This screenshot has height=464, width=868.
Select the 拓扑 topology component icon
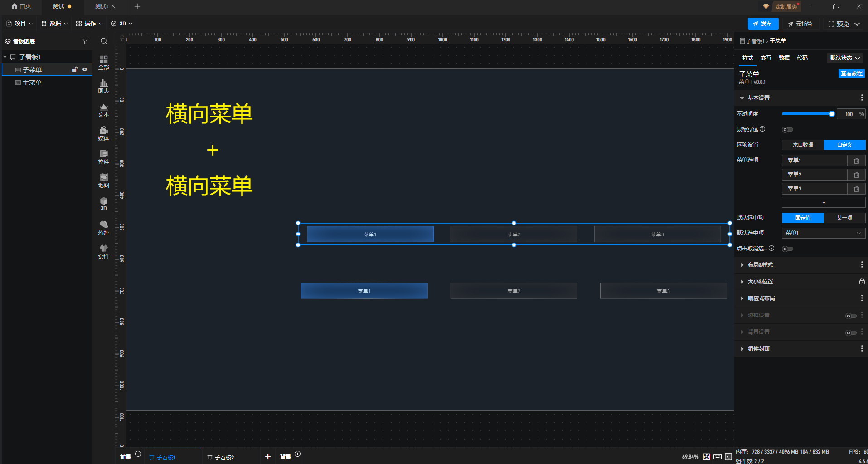[103, 227]
